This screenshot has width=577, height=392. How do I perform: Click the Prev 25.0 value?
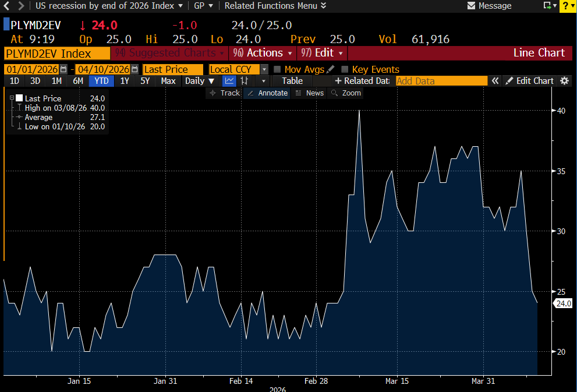click(342, 39)
